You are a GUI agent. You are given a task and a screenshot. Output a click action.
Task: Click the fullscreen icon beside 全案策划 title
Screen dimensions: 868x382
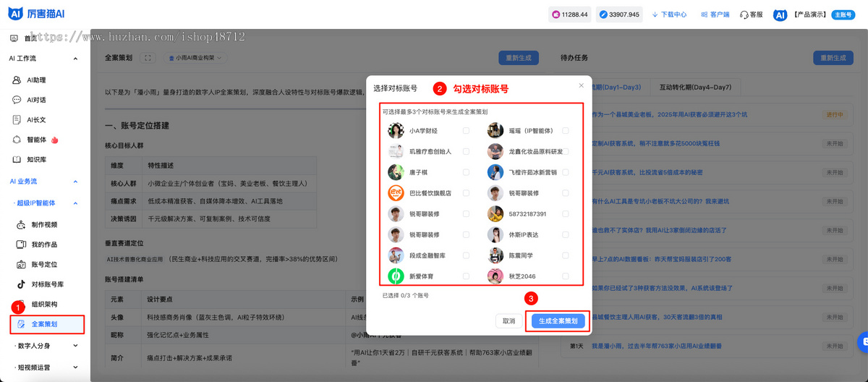pyautogui.click(x=147, y=57)
